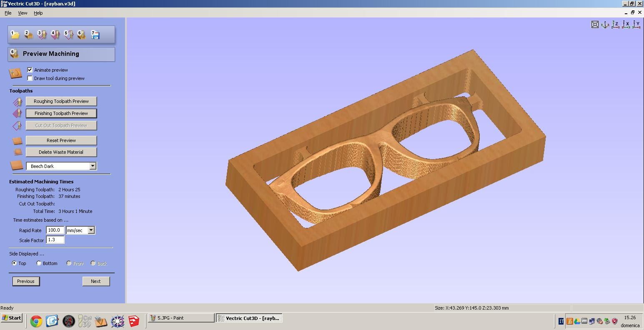644x330 pixels.
Task: Open the File menu
Action: click(8, 13)
